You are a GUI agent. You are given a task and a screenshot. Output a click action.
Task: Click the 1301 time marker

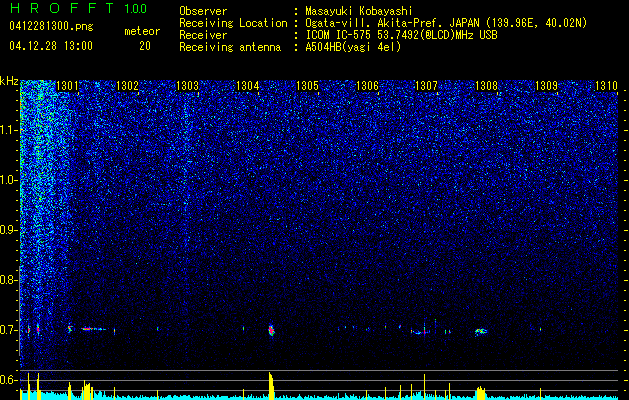point(67,85)
